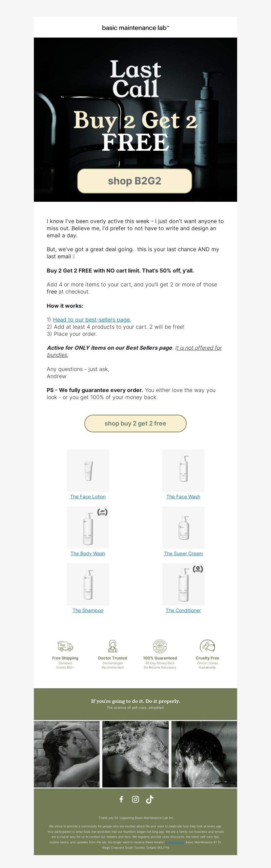
Task: Open The Face Wash link
Action: 183,497
